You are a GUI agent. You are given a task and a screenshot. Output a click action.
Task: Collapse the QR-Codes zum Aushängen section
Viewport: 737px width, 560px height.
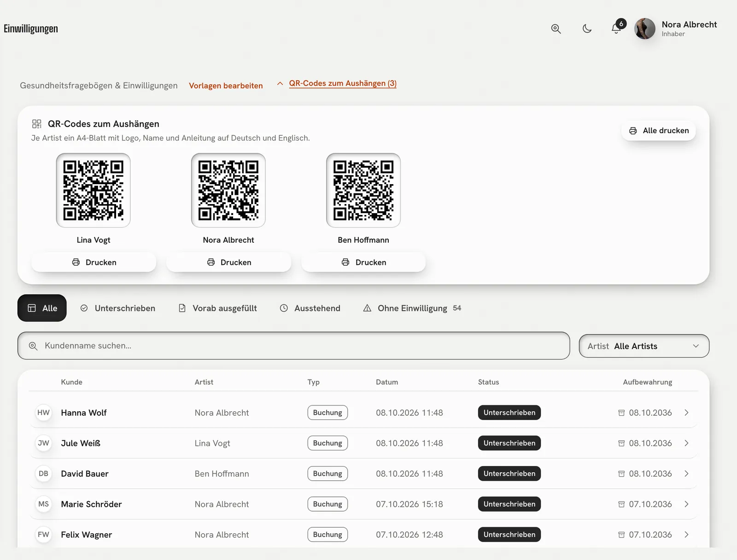coord(337,83)
